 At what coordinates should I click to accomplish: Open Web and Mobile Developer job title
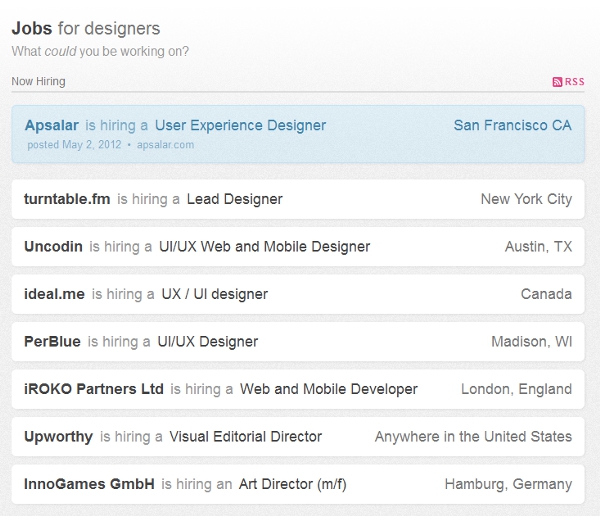[x=329, y=389]
